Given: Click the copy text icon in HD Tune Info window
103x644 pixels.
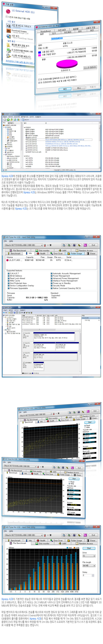Looking at the screenshot, I should coord(64,245).
